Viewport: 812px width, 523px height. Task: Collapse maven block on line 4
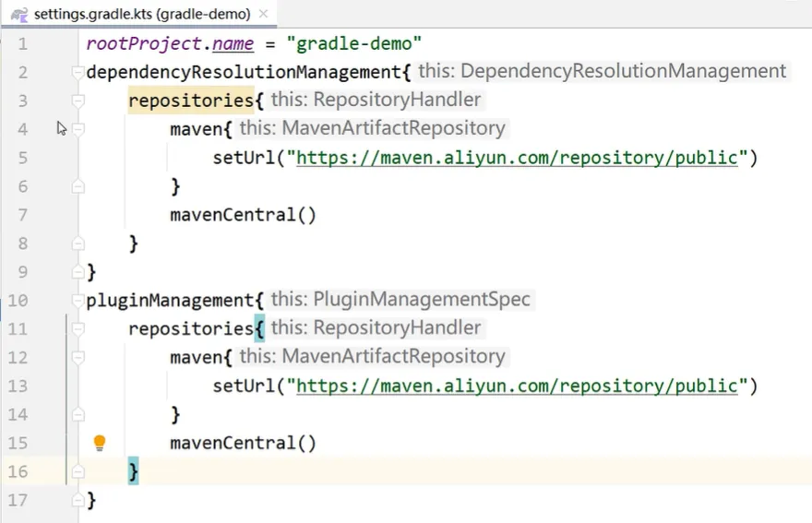tap(78, 129)
